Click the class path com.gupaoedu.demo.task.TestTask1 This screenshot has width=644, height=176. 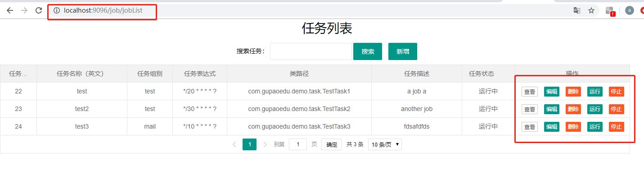click(299, 91)
